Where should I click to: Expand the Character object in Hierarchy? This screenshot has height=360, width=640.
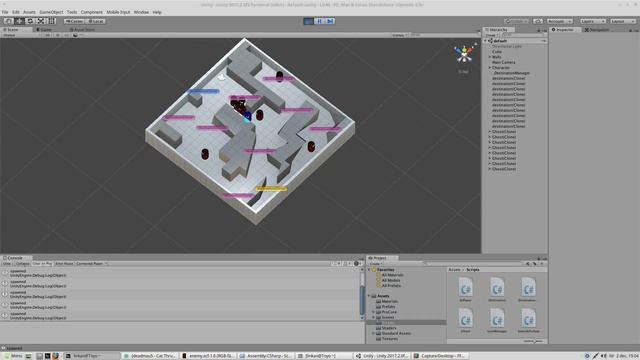(x=490, y=68)
